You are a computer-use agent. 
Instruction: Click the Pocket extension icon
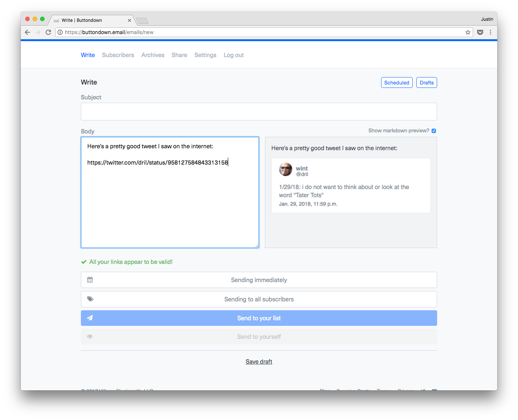point(480,32)
